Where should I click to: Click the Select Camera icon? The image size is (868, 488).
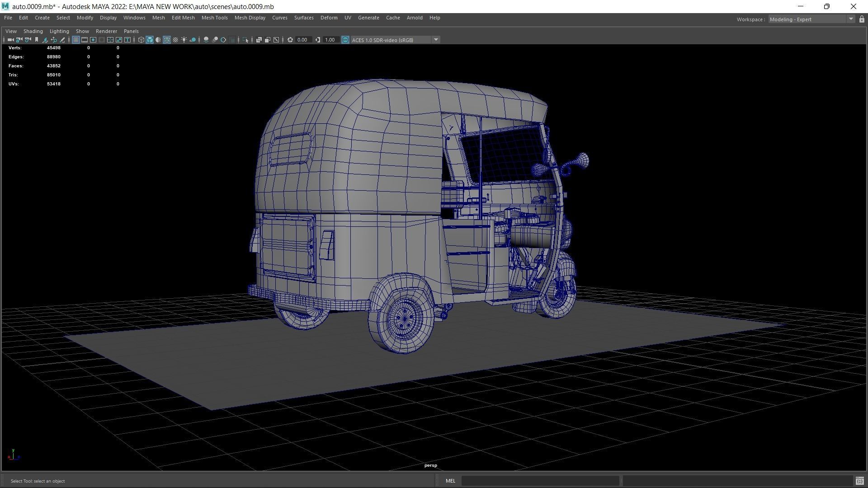(x=10, y=40)
